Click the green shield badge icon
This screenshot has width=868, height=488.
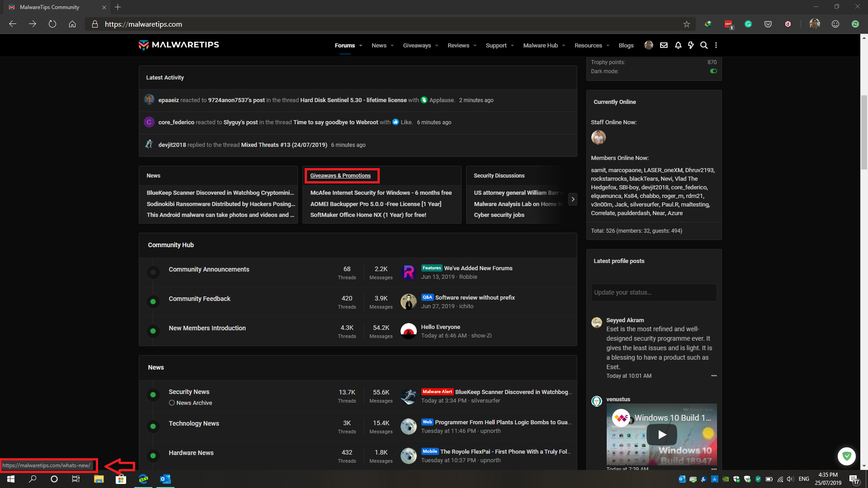[x=846, y=456]
